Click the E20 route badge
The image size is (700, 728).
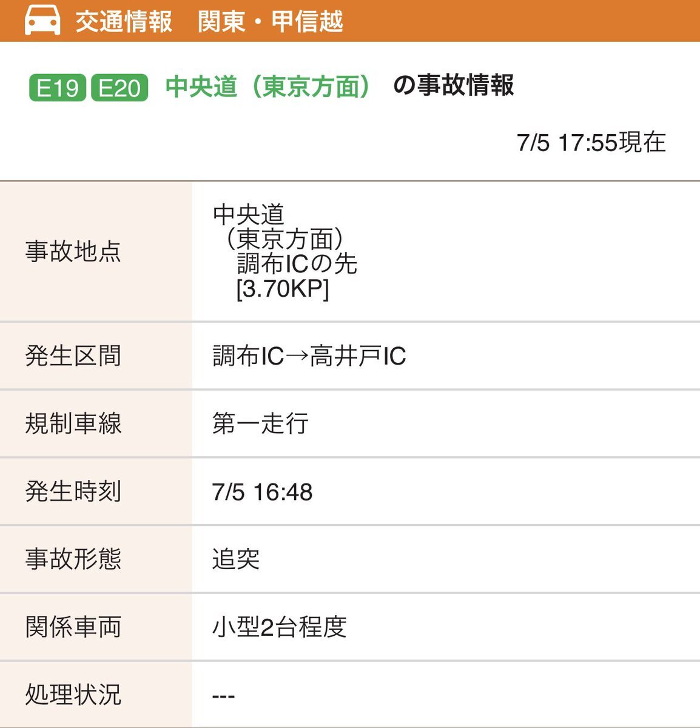[x=119, y=87]
